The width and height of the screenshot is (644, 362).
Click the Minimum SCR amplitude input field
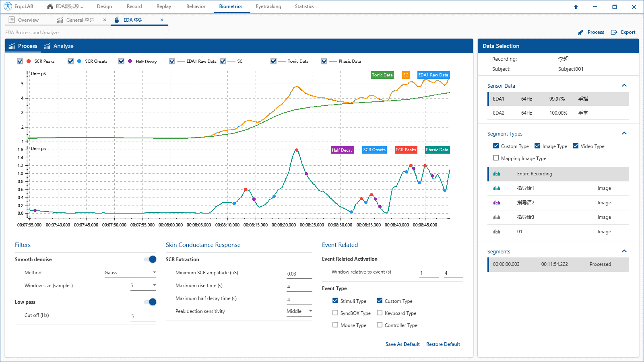(299, 274)
